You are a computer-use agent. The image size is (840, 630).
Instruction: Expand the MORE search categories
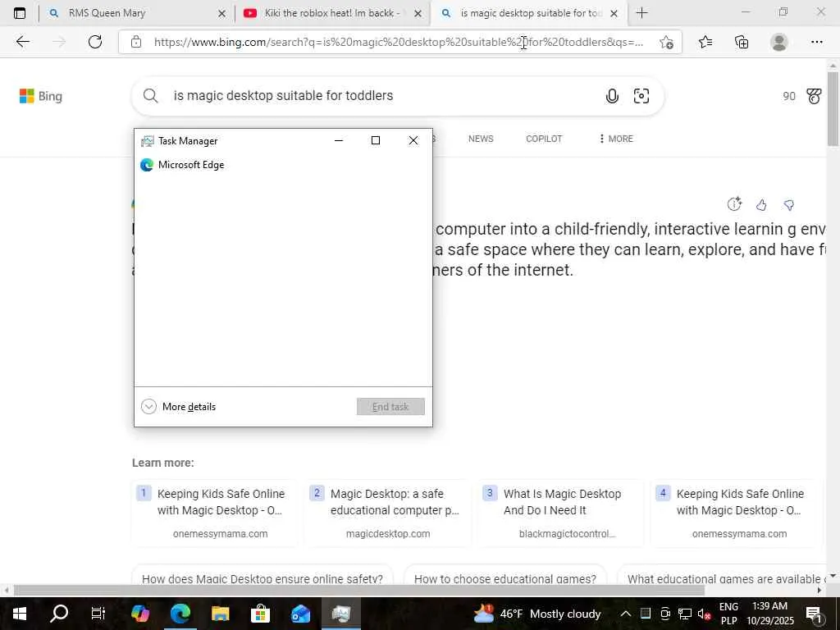click(x=616, y=139)
